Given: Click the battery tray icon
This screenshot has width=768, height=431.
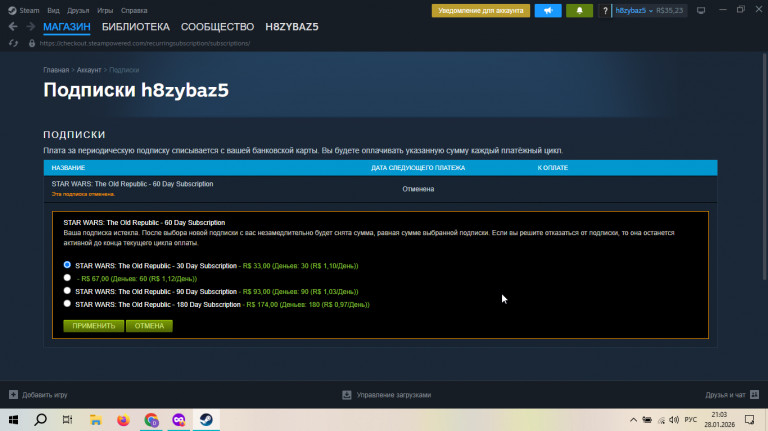Looking at the screenshot, I should [647, 420].
